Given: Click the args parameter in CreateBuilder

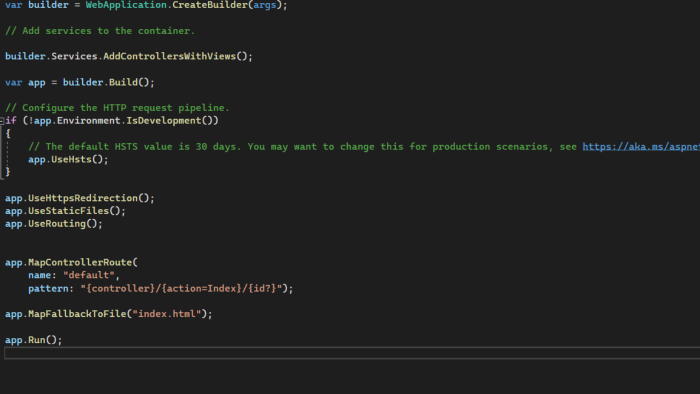Looking at the screenshot, I should [265, 5].
